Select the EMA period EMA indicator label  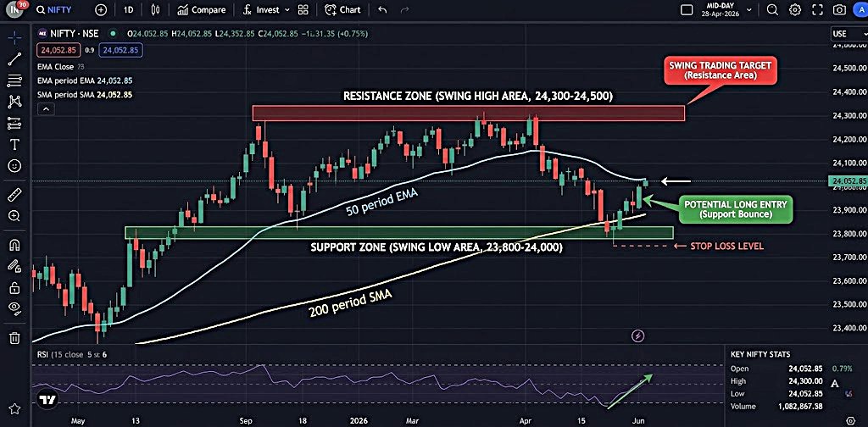(85, 80)
